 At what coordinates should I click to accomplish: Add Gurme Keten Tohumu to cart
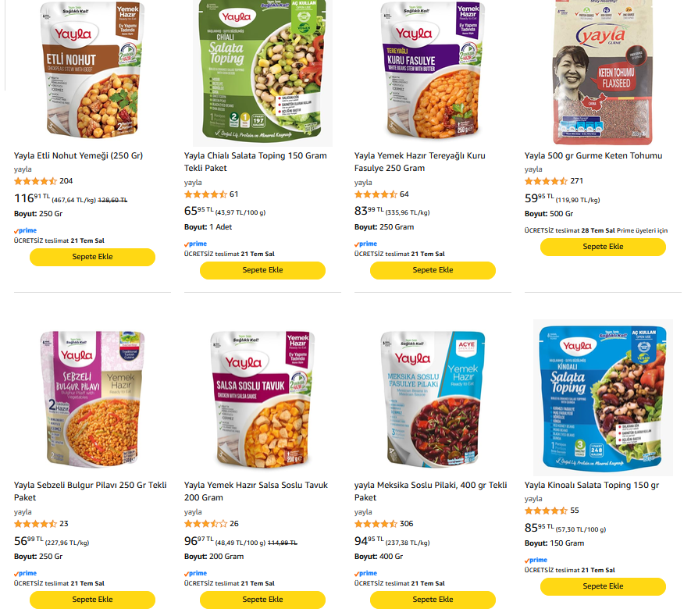pyautogui.click(x=603, y=247)
